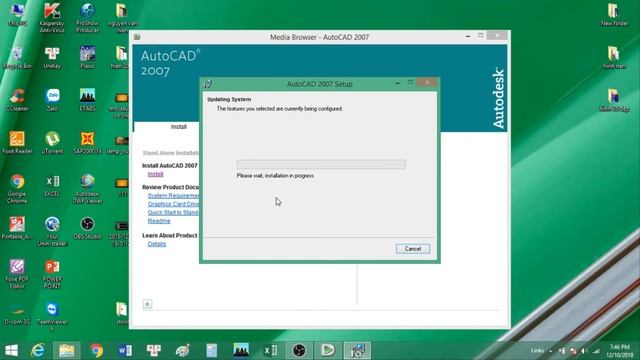Viewport: 640px width, 360px height.
Task: Select the Kaspersky Anti-Virus desktop icon
Action: 52,18
